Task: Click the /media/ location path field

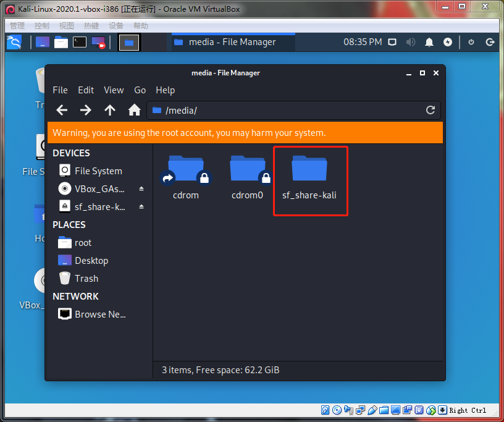Action: coord(293,111)
